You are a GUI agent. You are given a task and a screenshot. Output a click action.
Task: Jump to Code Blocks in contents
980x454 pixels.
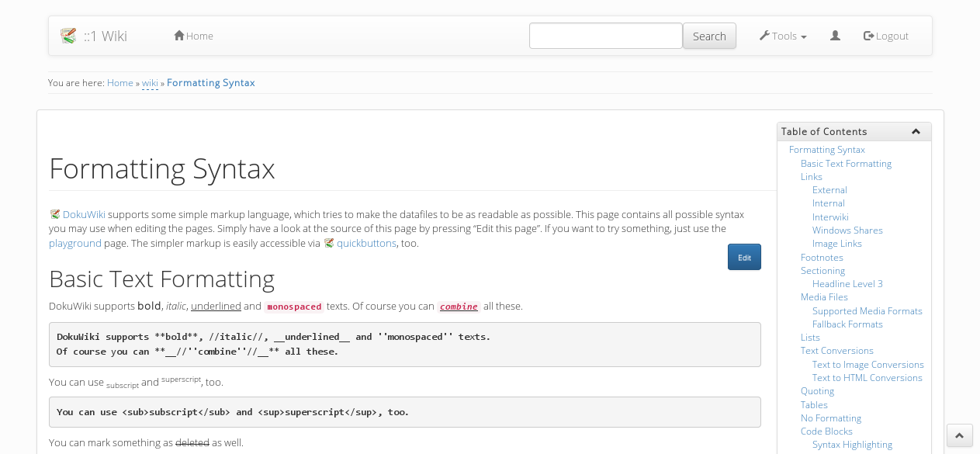tap(826, 431)
